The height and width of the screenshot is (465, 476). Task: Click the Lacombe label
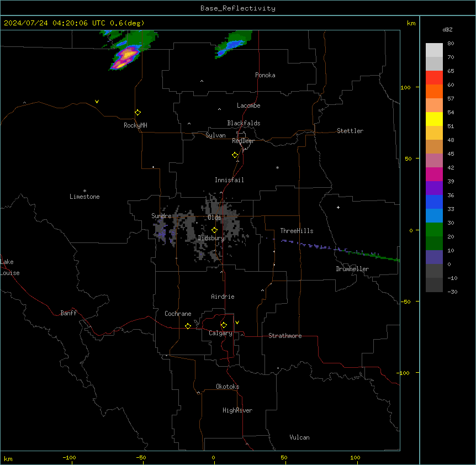(248, 105)
